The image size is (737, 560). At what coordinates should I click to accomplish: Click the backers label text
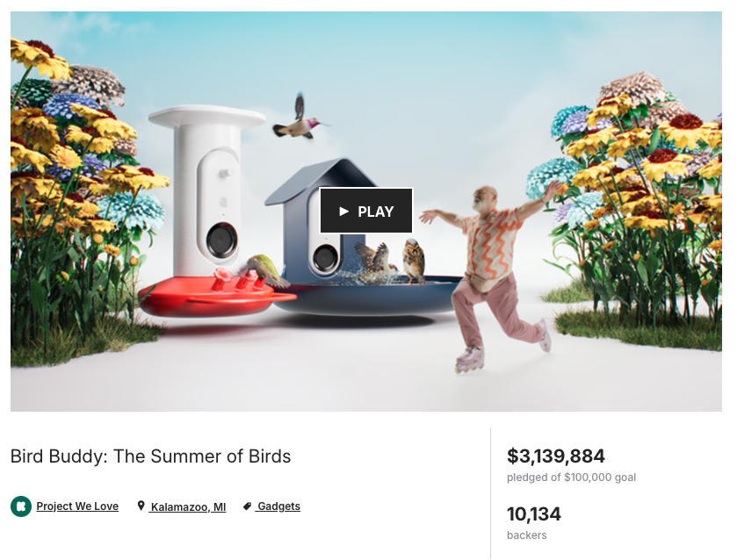(526, 535)
